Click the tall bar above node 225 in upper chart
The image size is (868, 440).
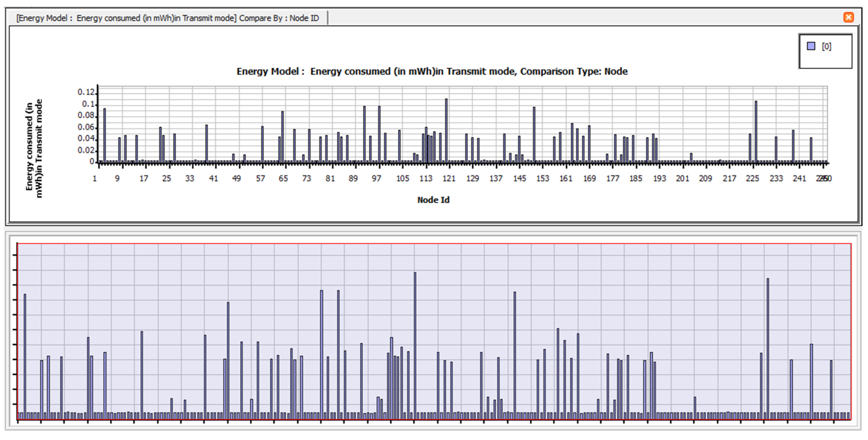[756, 131]
